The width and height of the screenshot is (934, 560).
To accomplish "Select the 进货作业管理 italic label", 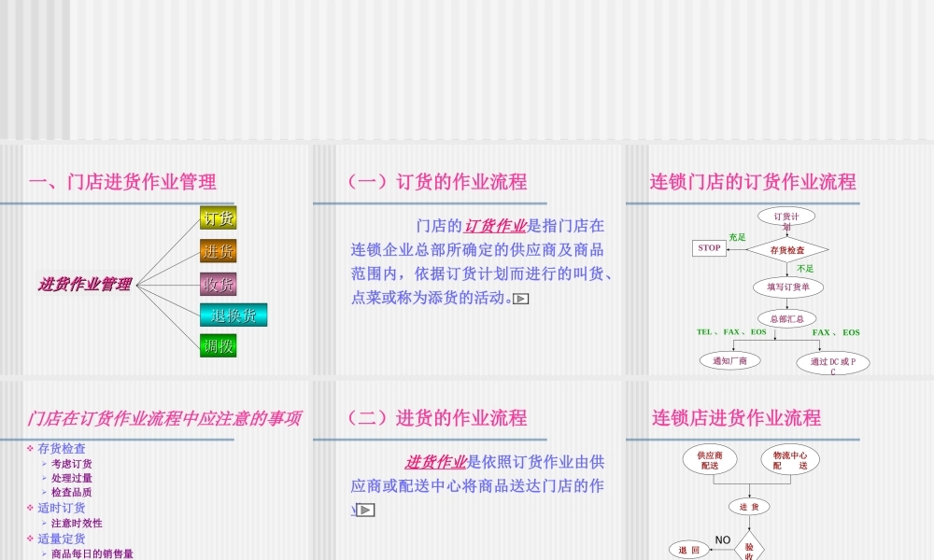I will tap(85, 285).
